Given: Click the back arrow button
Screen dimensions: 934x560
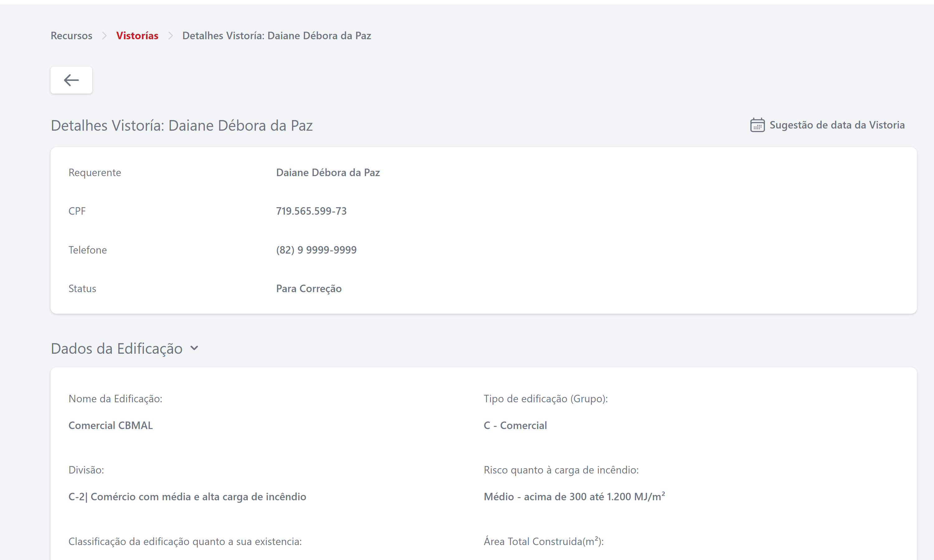Looking at the screenshot, I should coord(71,80).
